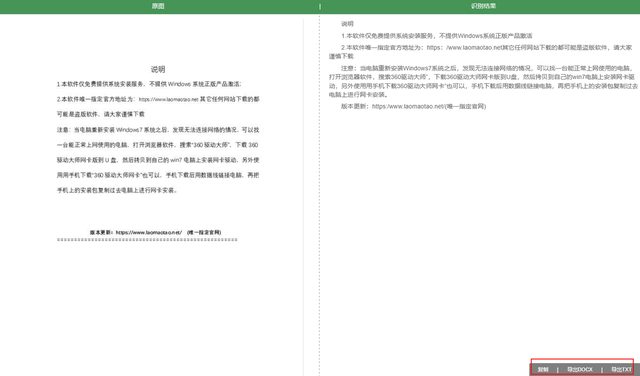Open laomaotao.net link in original item 2
Viewport: 640px width, 376px height.
point(168,99)
